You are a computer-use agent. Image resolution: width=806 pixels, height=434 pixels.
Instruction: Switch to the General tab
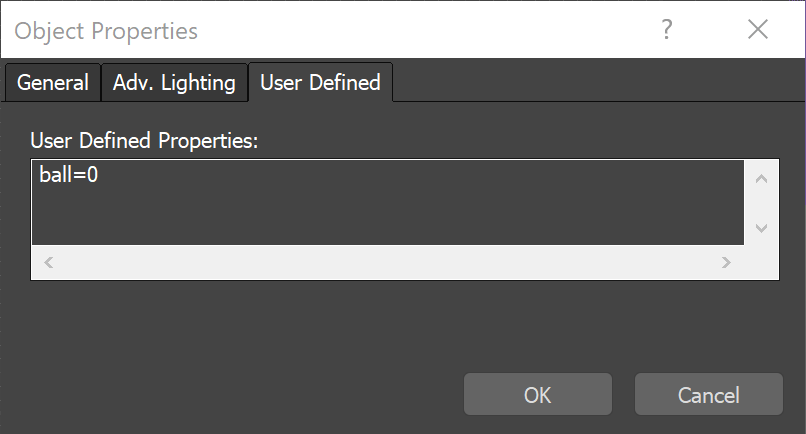pos(53,83)
